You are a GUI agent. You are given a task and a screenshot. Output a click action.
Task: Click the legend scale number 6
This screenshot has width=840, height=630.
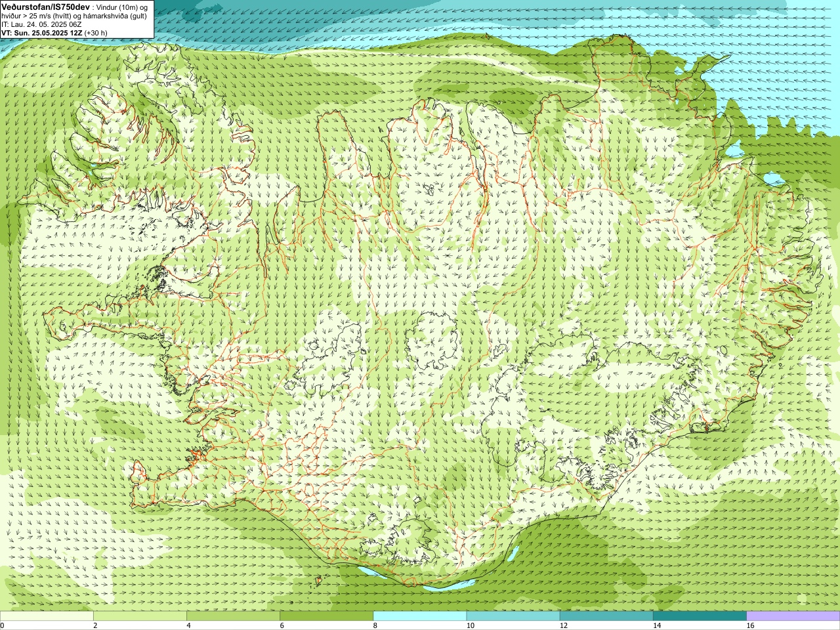pyautogui.click(x=282, y=625)
